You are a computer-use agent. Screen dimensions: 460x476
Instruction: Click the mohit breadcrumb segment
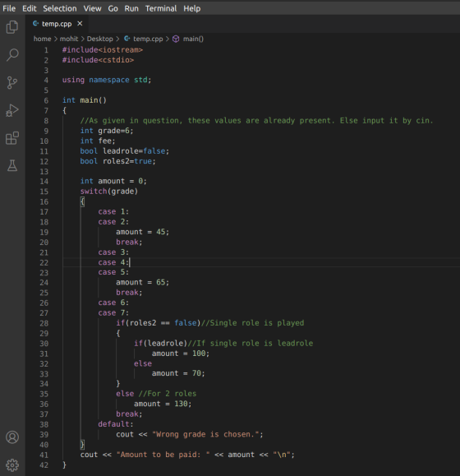click(69, 39)
